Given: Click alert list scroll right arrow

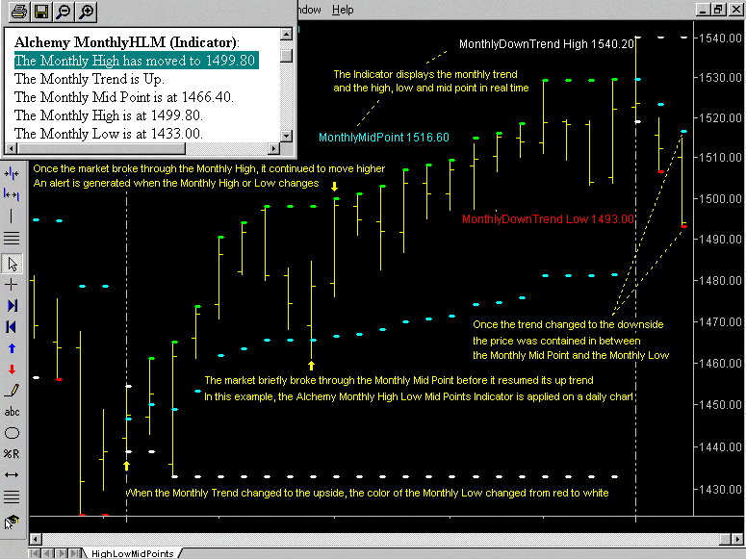Looking at the screenshot, I should [273, 148].
